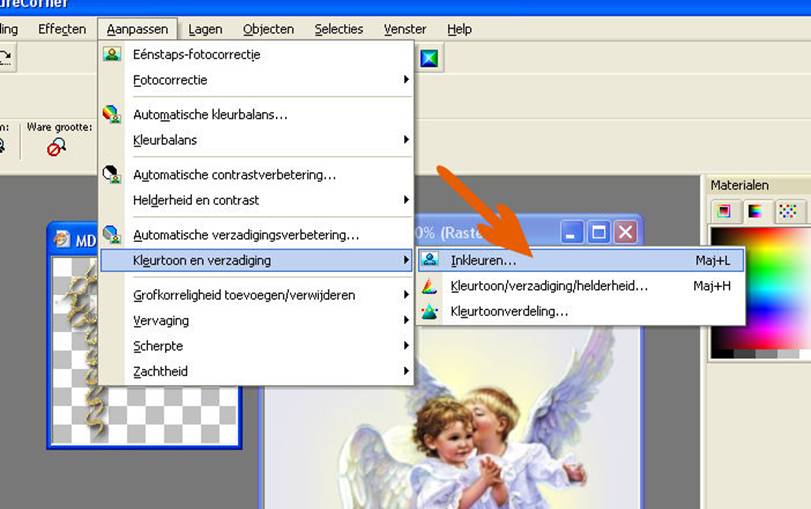This screenshot has width=811, height=509.
Task: Expand the Fotocorrectie submenu
Action: (x=257, y=80)
